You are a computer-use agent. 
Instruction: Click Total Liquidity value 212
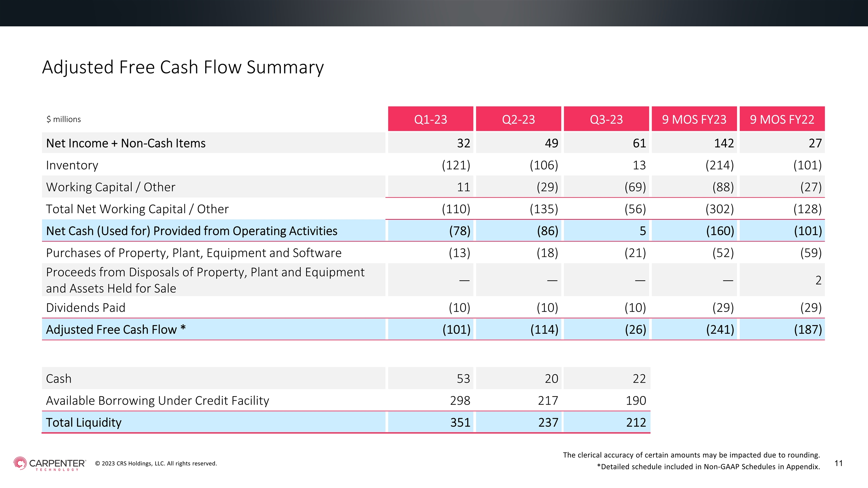(636, 423)
